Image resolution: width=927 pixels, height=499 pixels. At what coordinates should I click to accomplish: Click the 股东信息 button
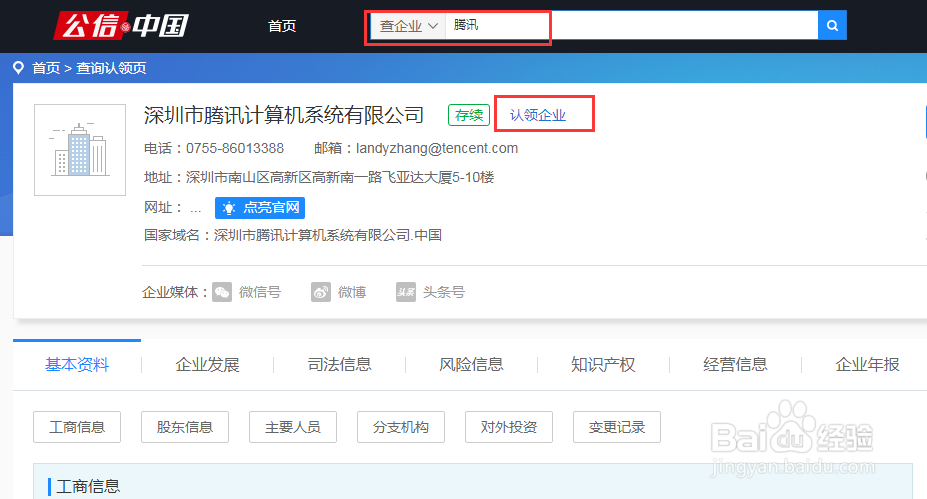click(185, 427)
